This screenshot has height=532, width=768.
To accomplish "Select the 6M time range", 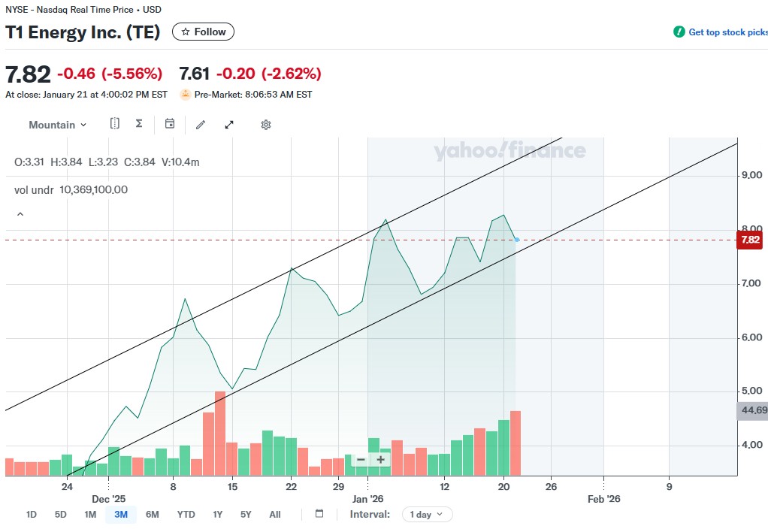I will pyautogui.click(x=152, y=515).
